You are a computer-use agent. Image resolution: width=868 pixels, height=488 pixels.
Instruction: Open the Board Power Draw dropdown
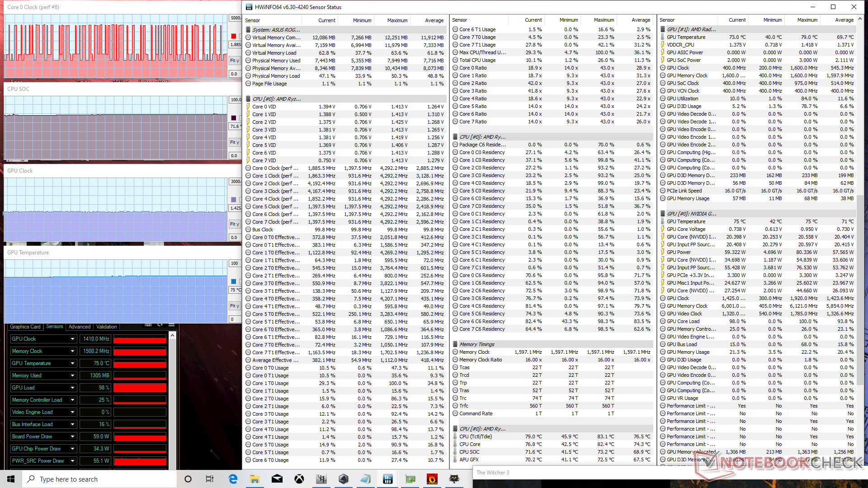tap(72, 436)
